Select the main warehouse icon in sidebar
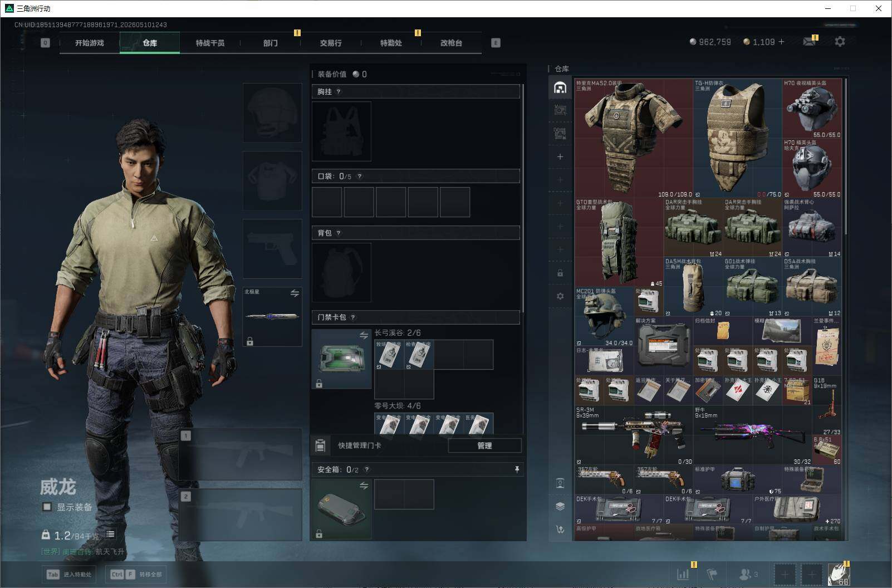Image resolution: width=892 pixels, height=588 pixels. click(560, 87)
